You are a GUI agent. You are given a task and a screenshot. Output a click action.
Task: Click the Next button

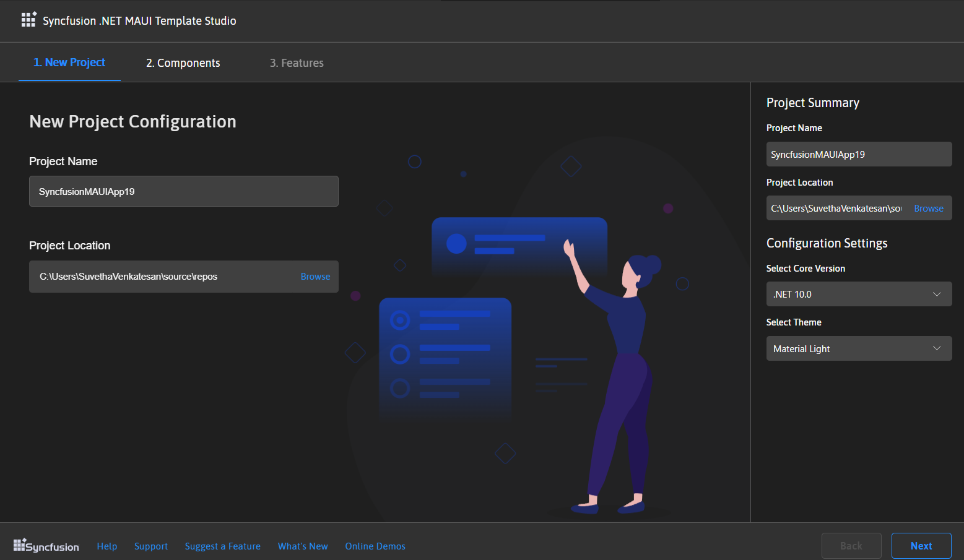[x=921, y=546]
